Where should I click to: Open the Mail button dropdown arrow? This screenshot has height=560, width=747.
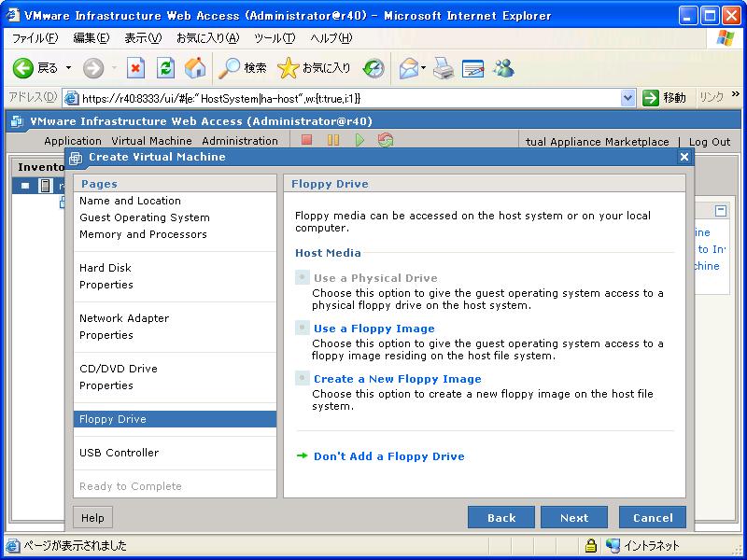pos(423,68)
